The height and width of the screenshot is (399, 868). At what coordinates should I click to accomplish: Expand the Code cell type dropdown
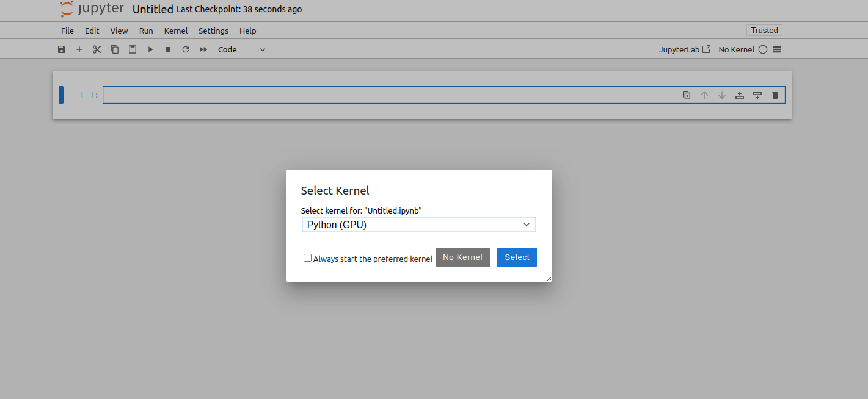(242, 49)
